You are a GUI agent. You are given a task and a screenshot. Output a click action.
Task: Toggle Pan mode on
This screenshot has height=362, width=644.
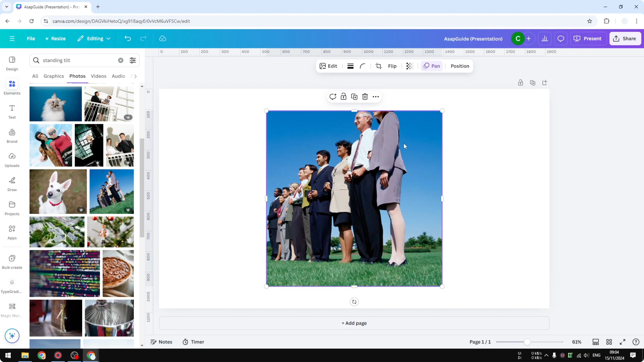432,66
